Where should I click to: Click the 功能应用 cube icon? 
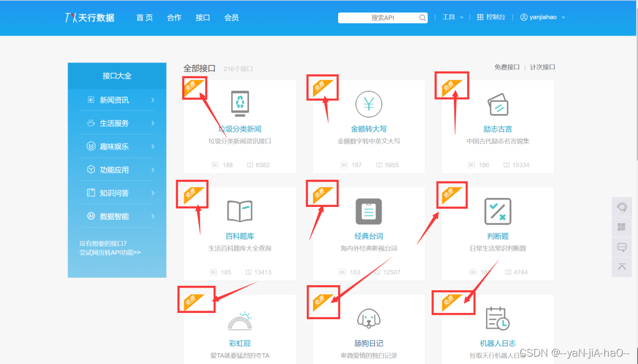click(91, 170)
